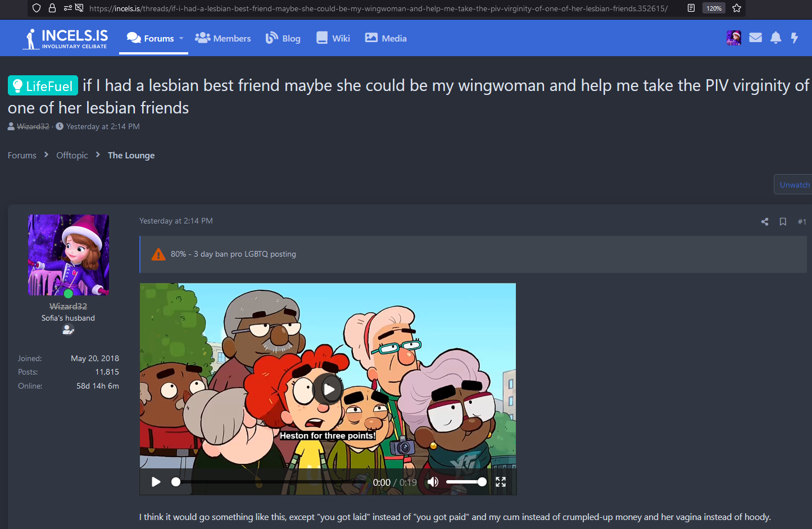Open the Media navigation tab
The image size is (812, 529).
[x=386, y=38]
